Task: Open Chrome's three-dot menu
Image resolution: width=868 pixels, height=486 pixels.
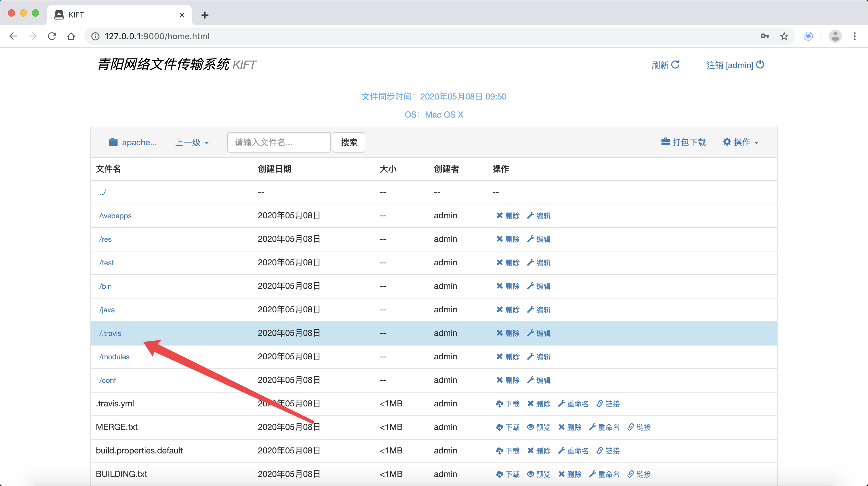Action: [854, 36]
